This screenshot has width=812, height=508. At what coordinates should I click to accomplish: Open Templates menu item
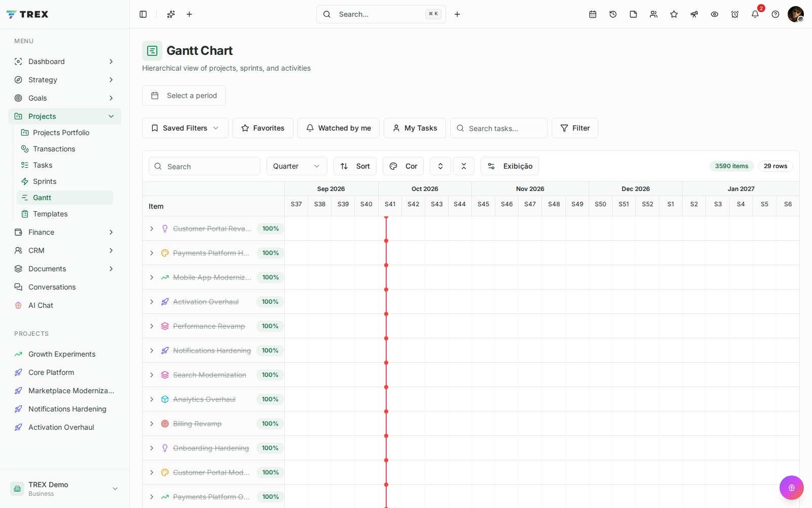click(65, 214)
